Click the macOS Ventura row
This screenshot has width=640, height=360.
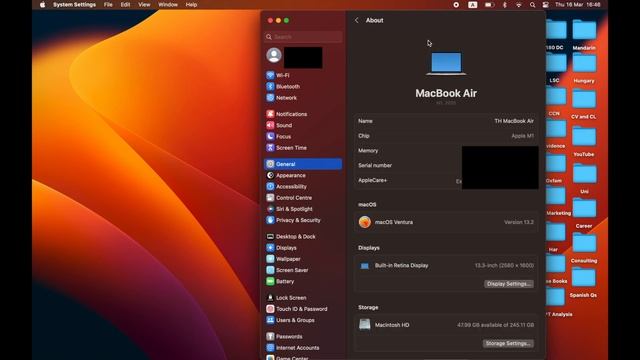(x=446, y=222)
